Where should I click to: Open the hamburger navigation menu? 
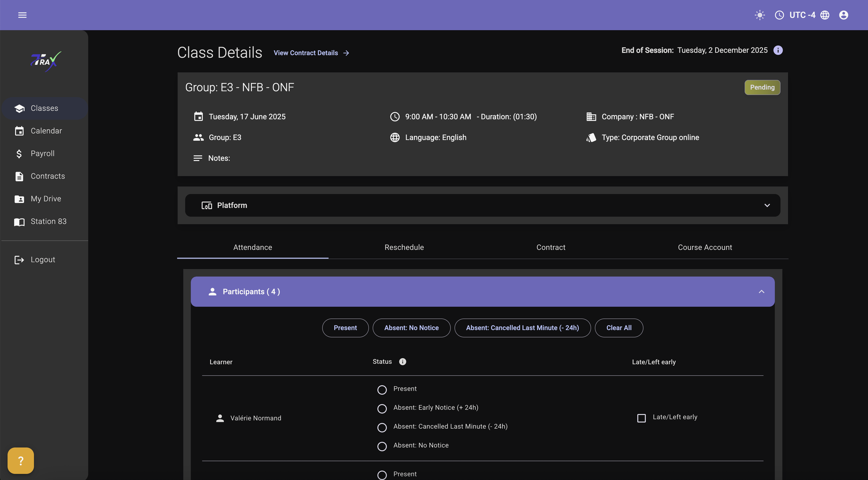[23, 15]
